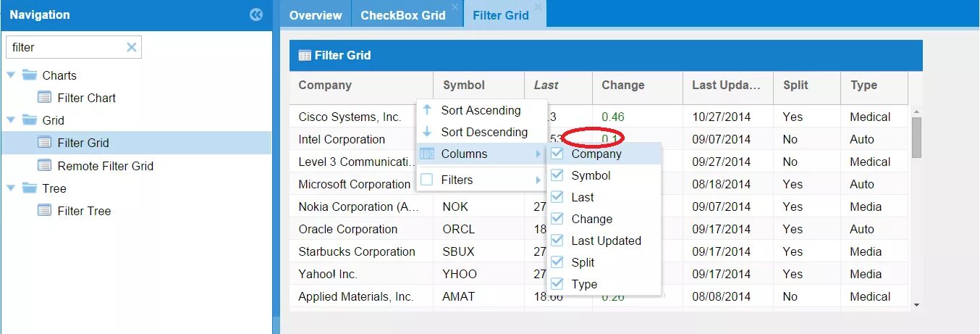
Task: Uncheck the Company column checkbox
Action: [x=557, y=154]
